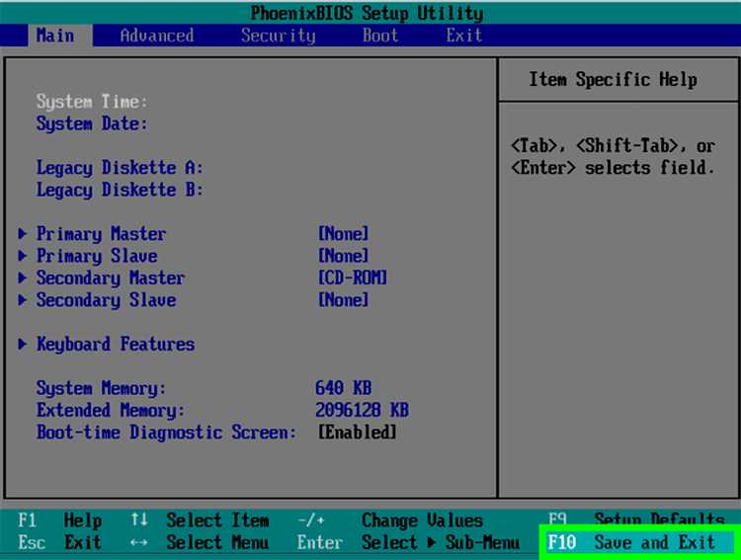741x560 pixels.
Task: Select the Legacy Diskette B setting
Action: (x=120, y=190)
